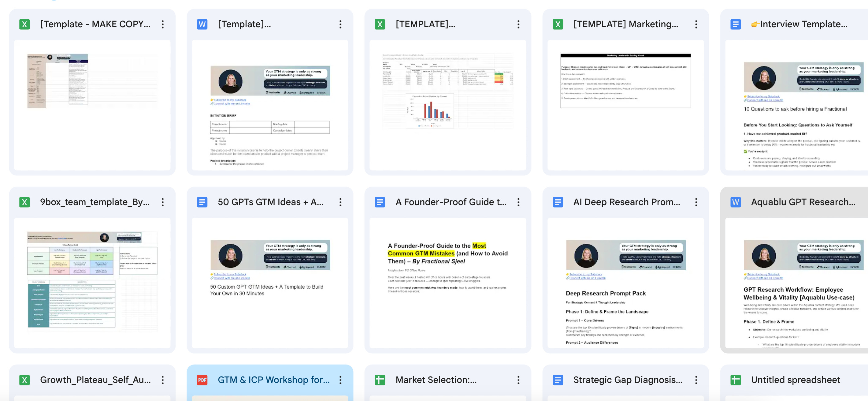Open more actions for [Template]... Word document
Screen dimensions: 868x401
[341, 24]
